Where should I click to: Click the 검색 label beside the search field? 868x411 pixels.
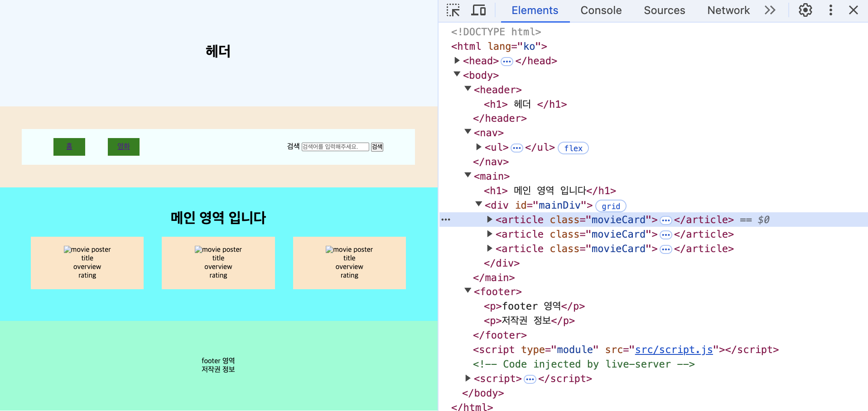coord(293,146)
